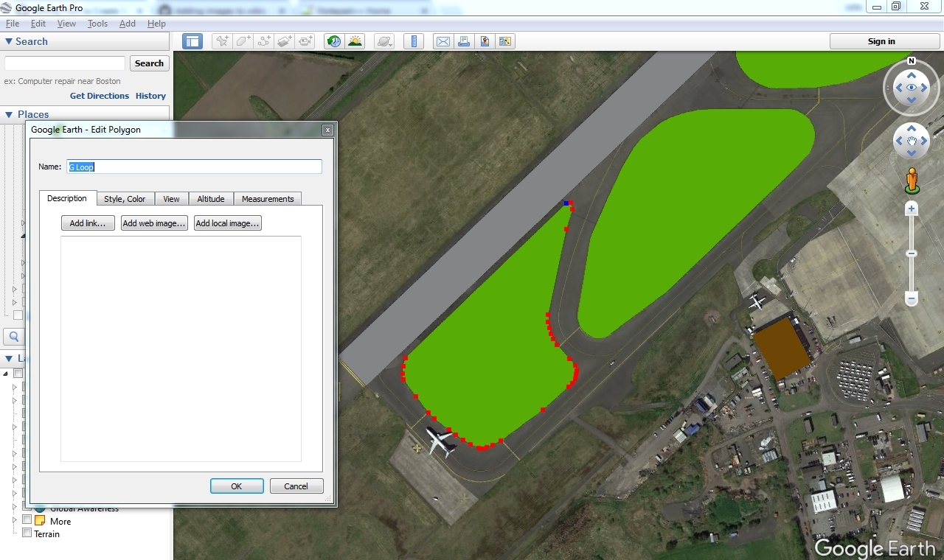Close the Edit Polygon dialog
The height and width of the screenshot is (560, 944).
tap(327, 130)
